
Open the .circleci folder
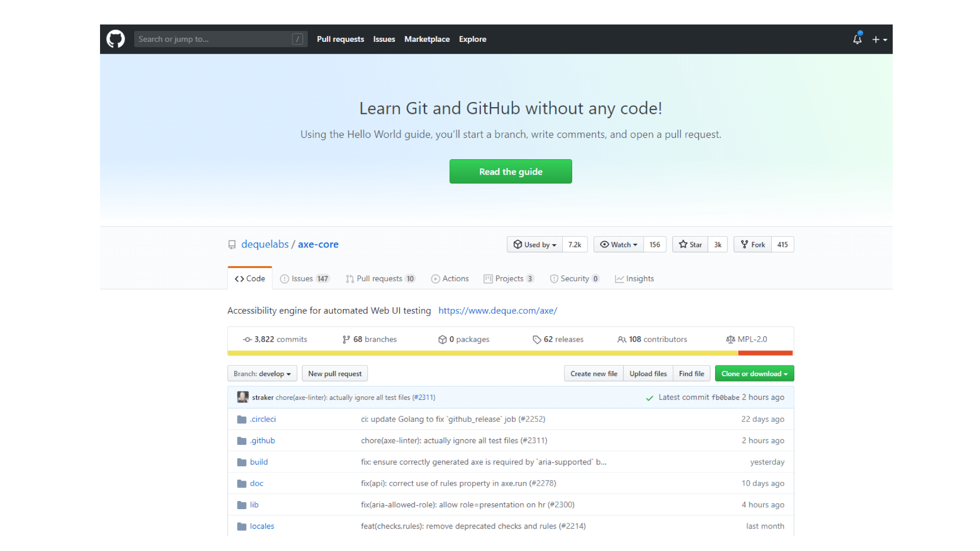pos(263,419)
